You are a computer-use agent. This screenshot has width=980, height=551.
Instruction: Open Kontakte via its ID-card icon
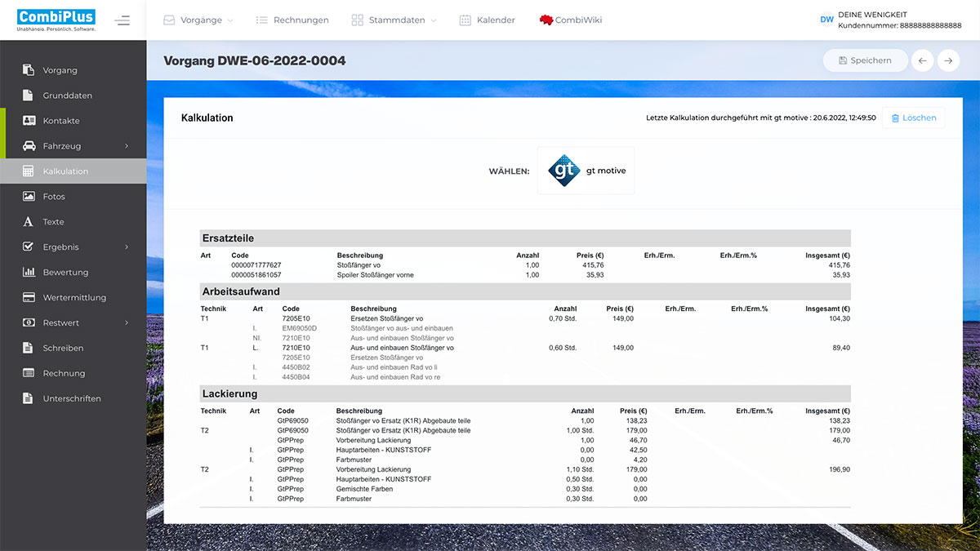pyautogui.click(x=27, y=120)
